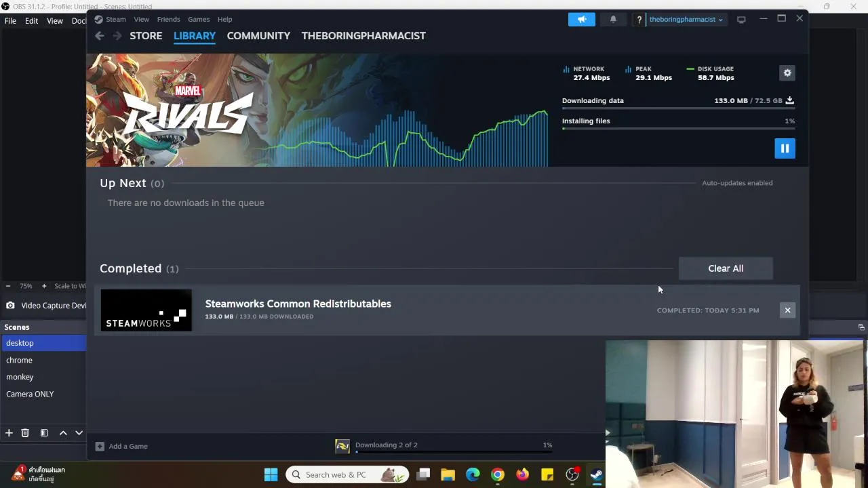
Task: Open OBS View menu
Action: coord(55,21)
